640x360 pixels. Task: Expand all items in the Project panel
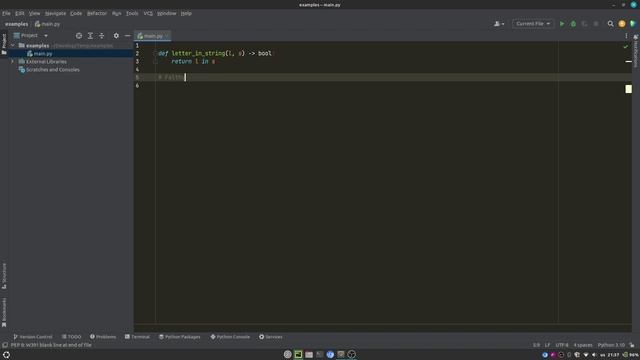click(90, 36)
